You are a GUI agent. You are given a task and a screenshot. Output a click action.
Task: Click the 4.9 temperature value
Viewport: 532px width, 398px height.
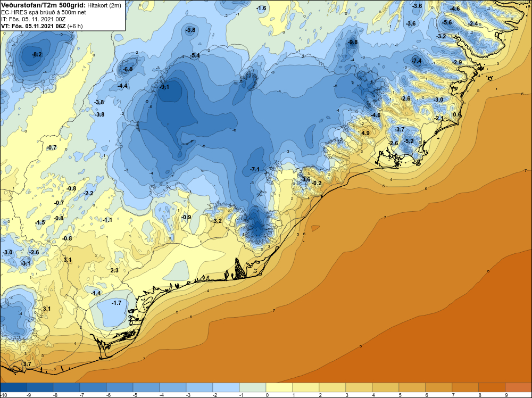pyautogui.click(x=365, y=133)
